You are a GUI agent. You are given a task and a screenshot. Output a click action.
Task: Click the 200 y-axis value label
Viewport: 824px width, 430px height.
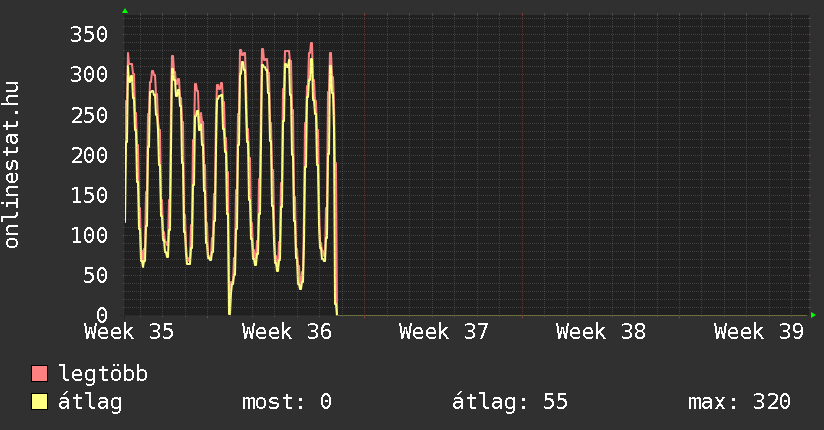click(89, 155)
